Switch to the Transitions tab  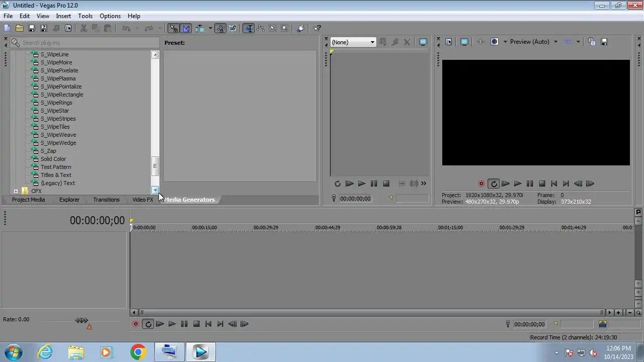tap(106, 200)
